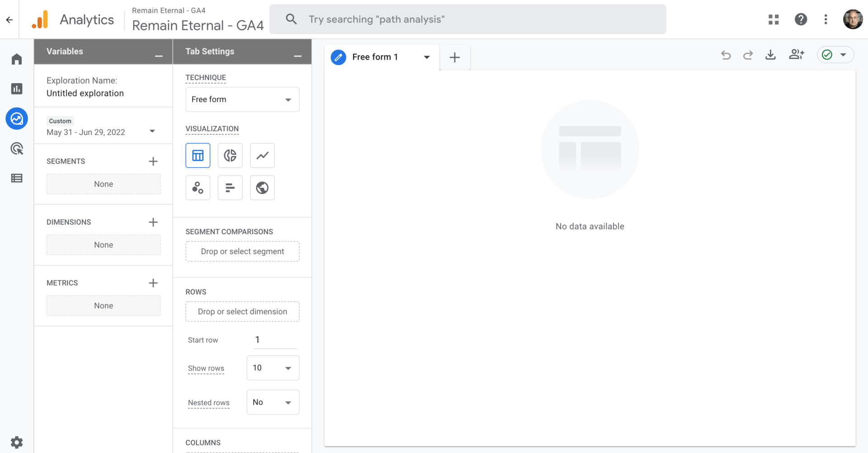Click the Show rows label
The image size is (868, 453).
[x=206, y=368]
